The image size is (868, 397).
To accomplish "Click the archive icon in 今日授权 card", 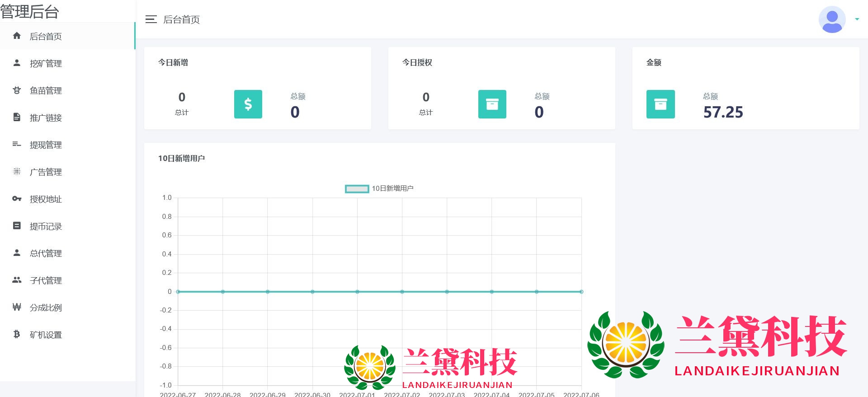I will coord(492,104).
